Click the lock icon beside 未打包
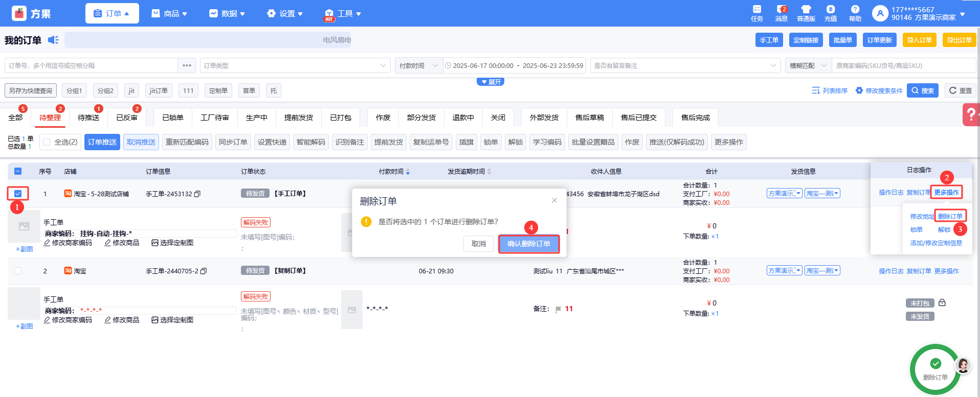The width and height of the screenshot is (980, 397). coord(942,302)
